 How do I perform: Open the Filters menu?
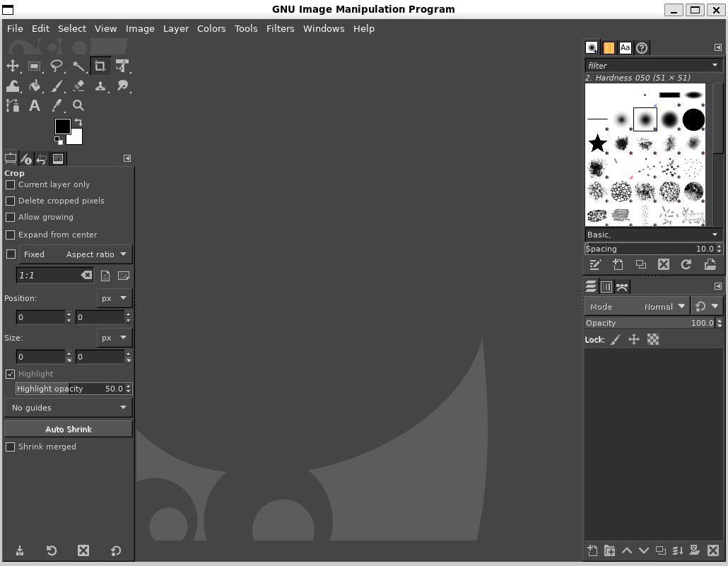(x=280, y=29)
